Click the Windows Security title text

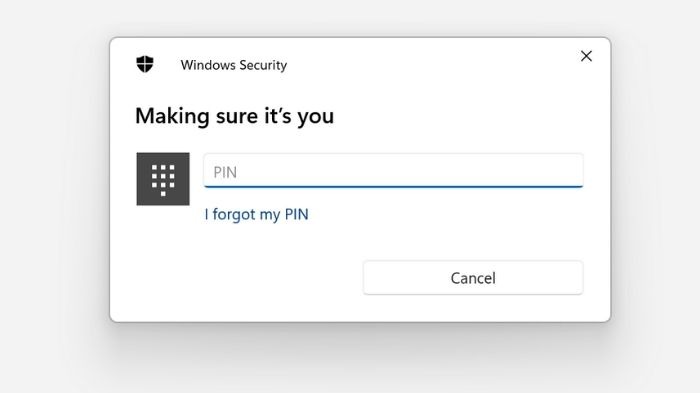tap(233, 65)
